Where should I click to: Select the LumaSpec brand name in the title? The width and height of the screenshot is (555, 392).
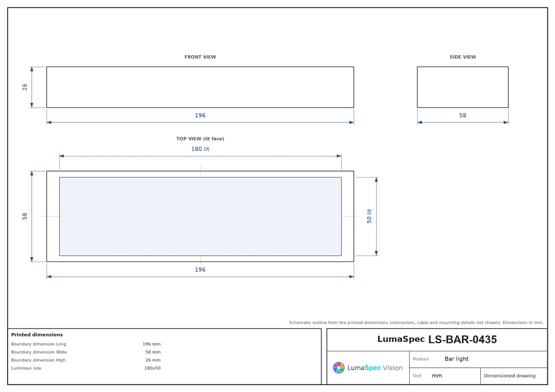coord(401,339)
